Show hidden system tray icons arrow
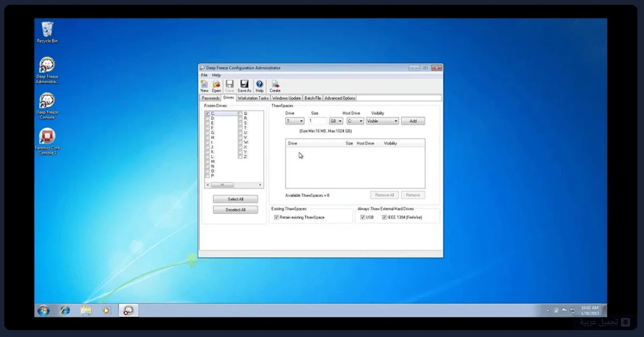 tap(547, 311)
